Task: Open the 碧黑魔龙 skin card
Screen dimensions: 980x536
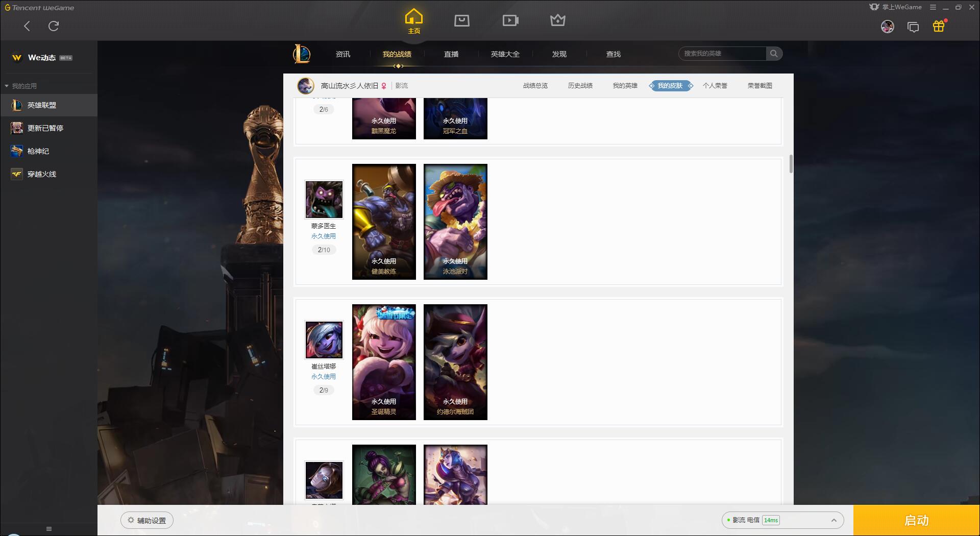Action: [x=384, y=118]
